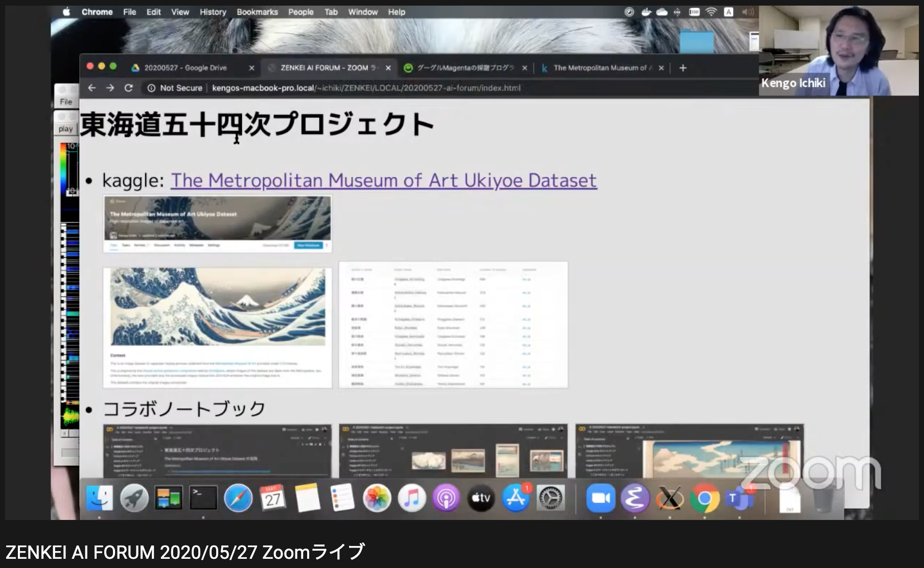924x568 pixels.
Task: Open the History menu
Action: point(213,12)
